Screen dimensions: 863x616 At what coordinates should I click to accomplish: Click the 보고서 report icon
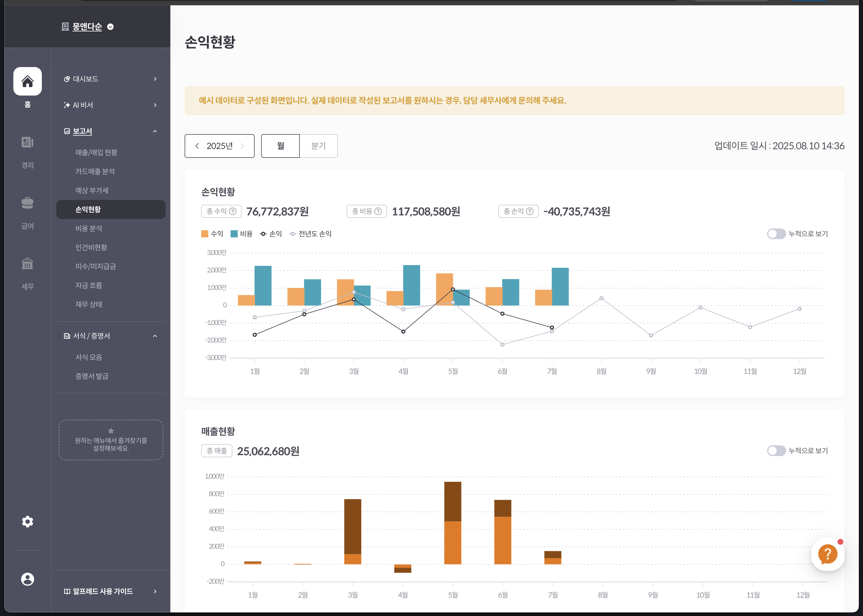point(67,131)
